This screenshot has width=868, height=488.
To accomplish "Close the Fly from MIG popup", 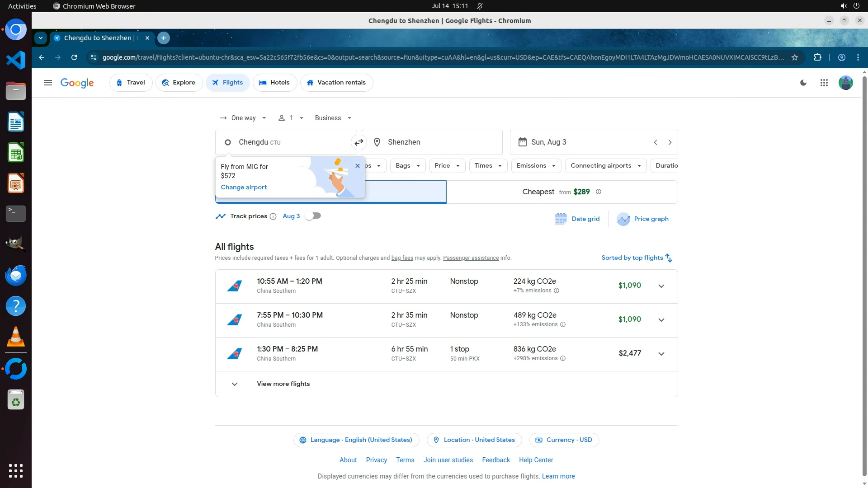I will [358, 166].
